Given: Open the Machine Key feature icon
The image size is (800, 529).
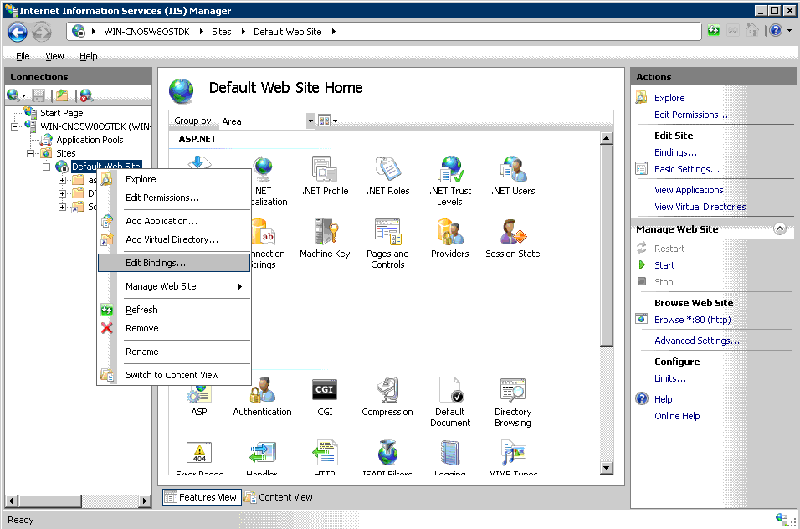Looking at the screenshot, I should 324,233.
